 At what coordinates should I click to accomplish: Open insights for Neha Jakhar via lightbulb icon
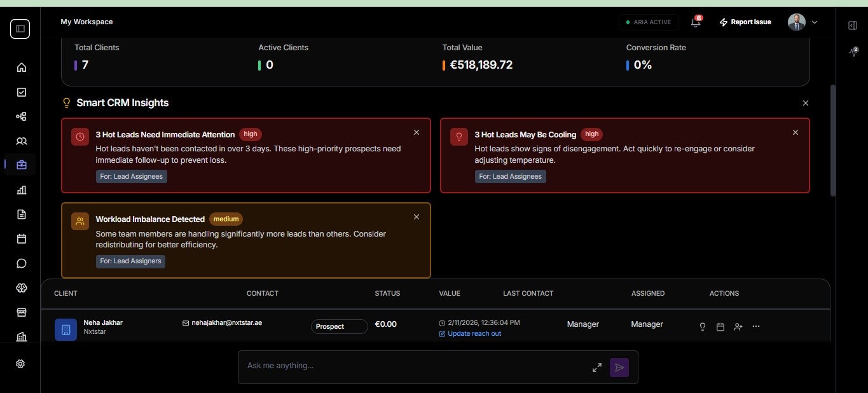tap(702, 326)
